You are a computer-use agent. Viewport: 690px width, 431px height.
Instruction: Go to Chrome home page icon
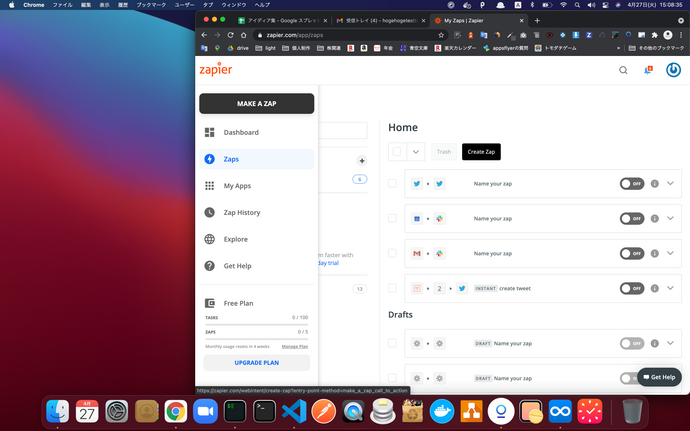pos(243,35)
